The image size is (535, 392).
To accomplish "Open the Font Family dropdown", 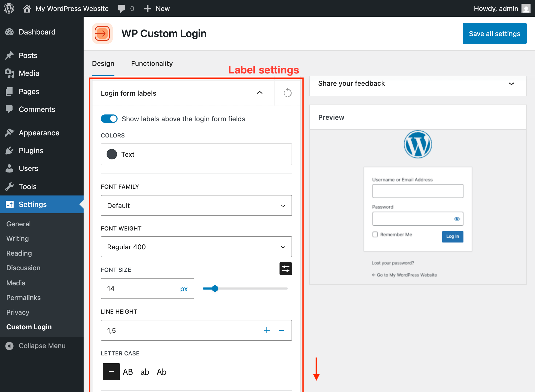I will click(x=196, y=205).
